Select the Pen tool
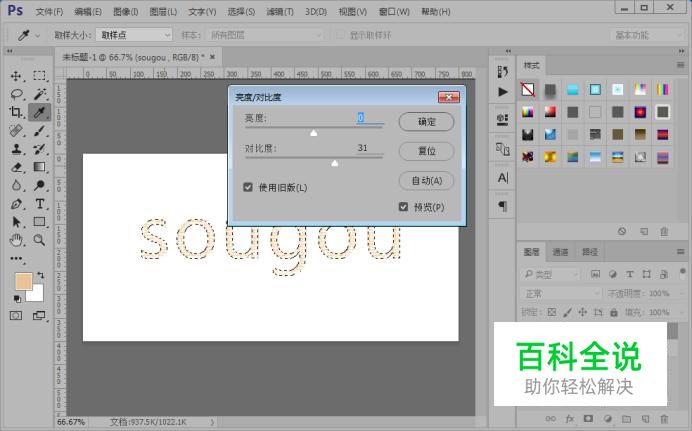Screen dimensions: 692x431 [16, 204]
